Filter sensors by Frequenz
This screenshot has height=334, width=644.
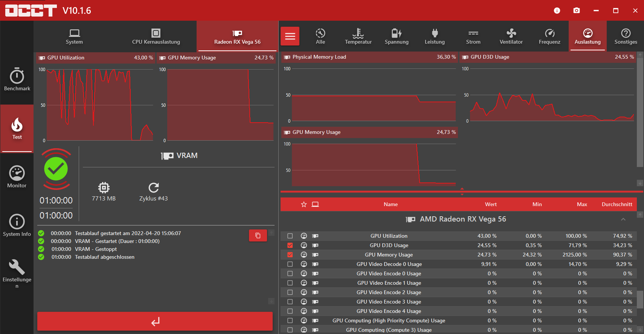click(549, 36)
